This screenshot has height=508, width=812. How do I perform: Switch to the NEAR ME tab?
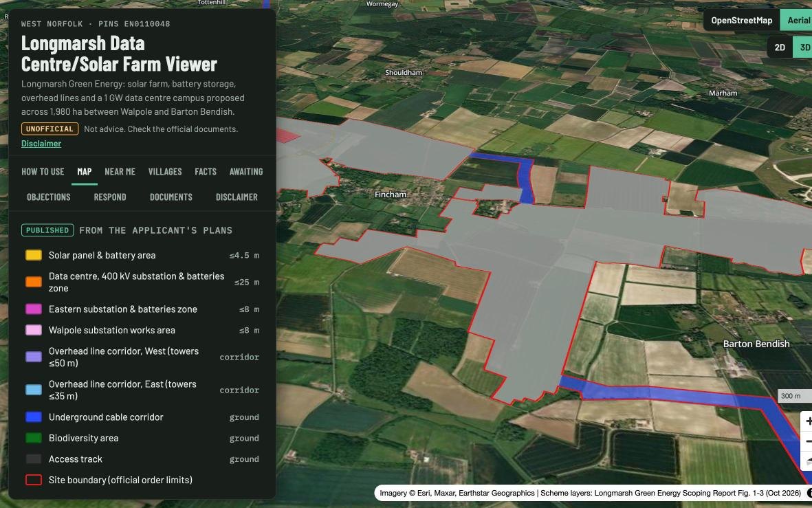(120, 171)
